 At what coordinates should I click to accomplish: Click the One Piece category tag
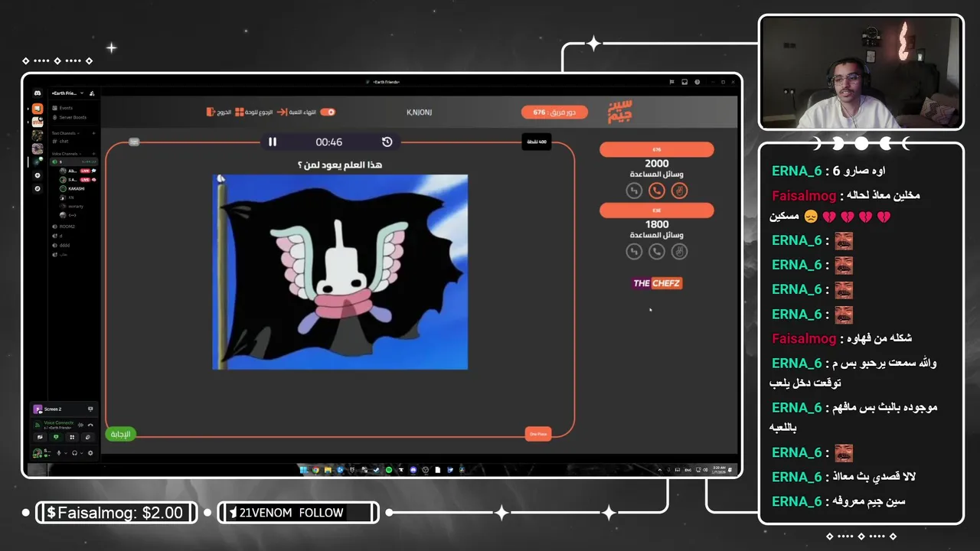pos(538,434)
